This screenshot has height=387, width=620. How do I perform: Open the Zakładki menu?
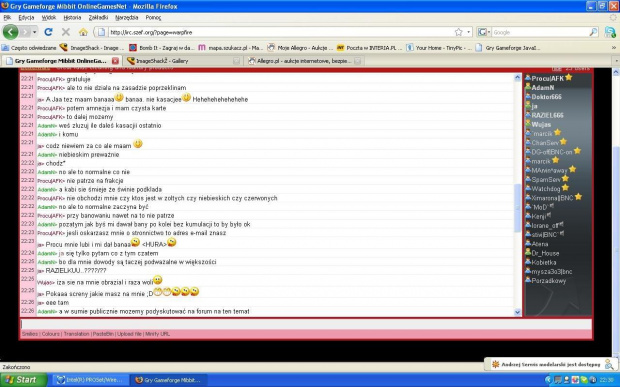point(98,17)
